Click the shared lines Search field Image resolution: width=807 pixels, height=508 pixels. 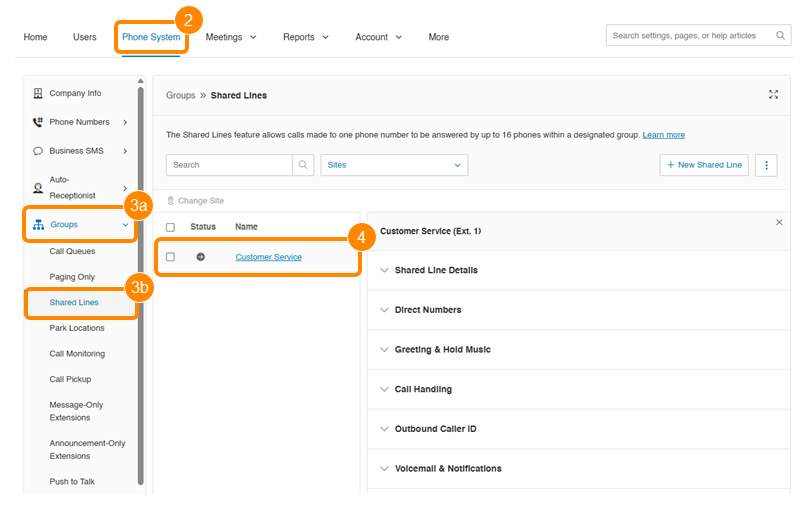230,165
